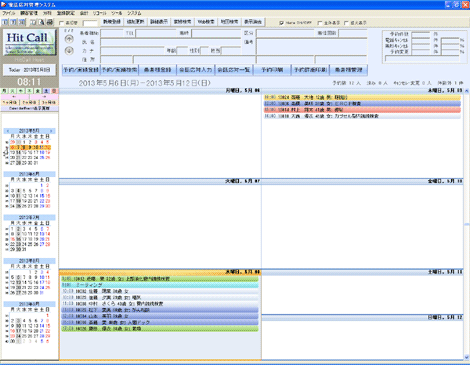This screenshot has height=365, width=470.
Task: Click the 7-day view toolbar icon
Action: coord(13,22)
